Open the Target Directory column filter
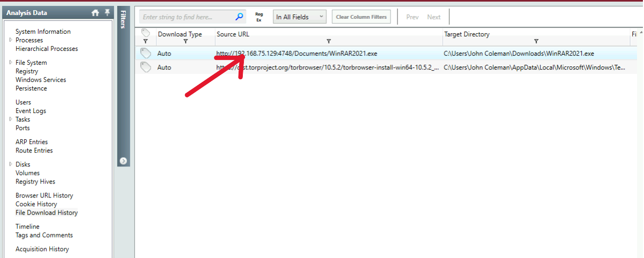This screenshot has width=644, height=258. [x=536, y=41]
